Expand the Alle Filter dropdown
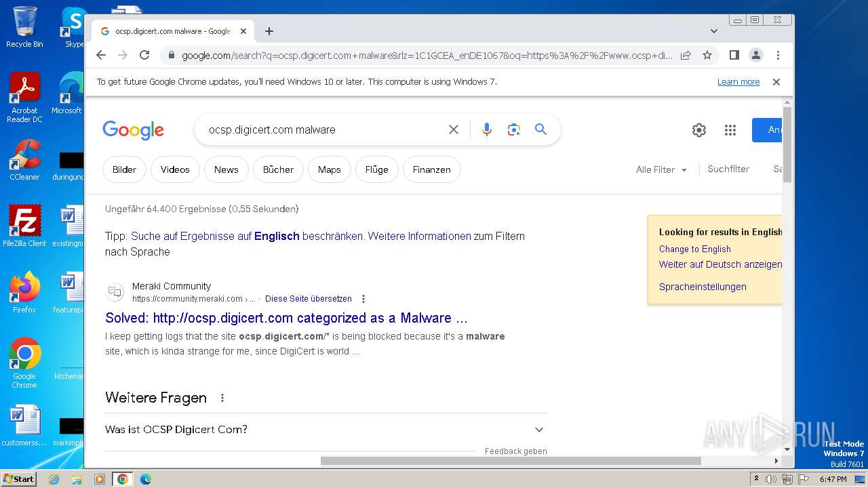 tap(661, 169)
